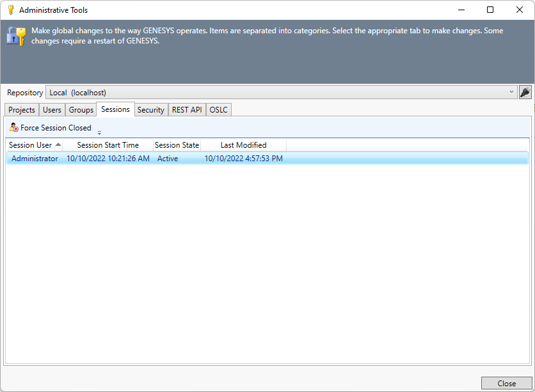
Task: Open the REST API tab
Action: [x=187, y=110]
